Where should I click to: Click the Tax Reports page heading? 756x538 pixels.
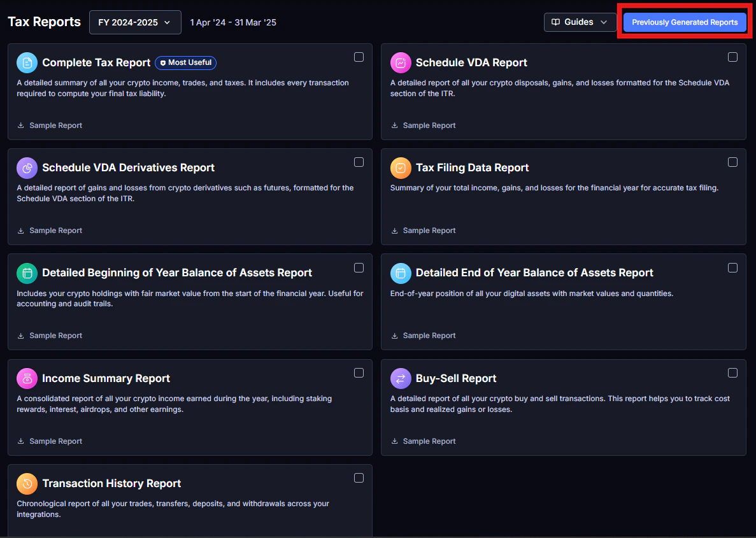coord(45,22)
